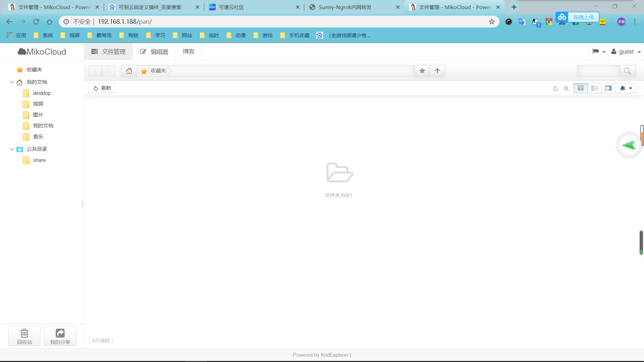Screen dimensions: 644x362
Task: Switch to icon grid view mode
Action: (x=581, y=88)
